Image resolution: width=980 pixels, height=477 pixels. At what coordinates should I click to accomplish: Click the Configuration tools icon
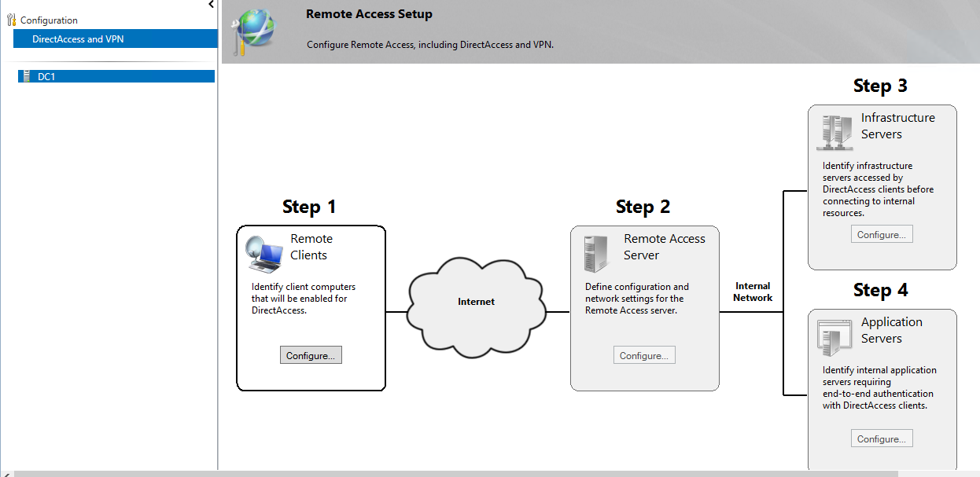(11, 20)
